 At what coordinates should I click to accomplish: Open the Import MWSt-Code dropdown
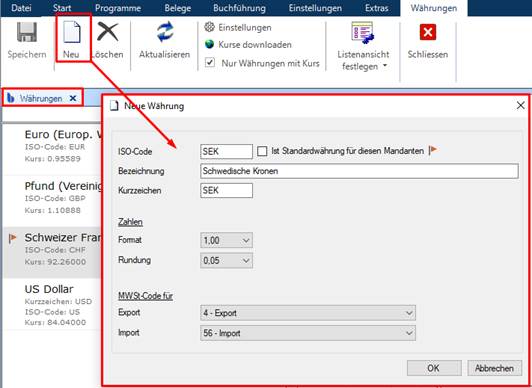click(308, 333)
